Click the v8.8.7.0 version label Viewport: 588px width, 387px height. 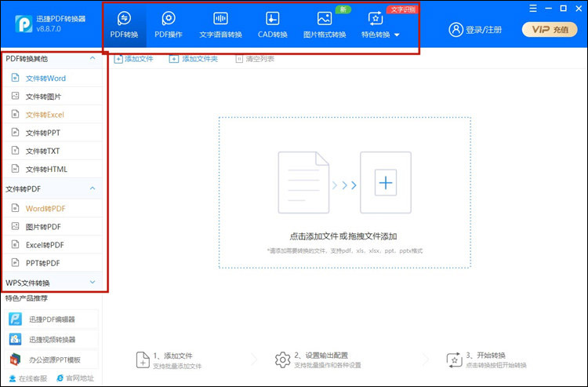(49, 29)
